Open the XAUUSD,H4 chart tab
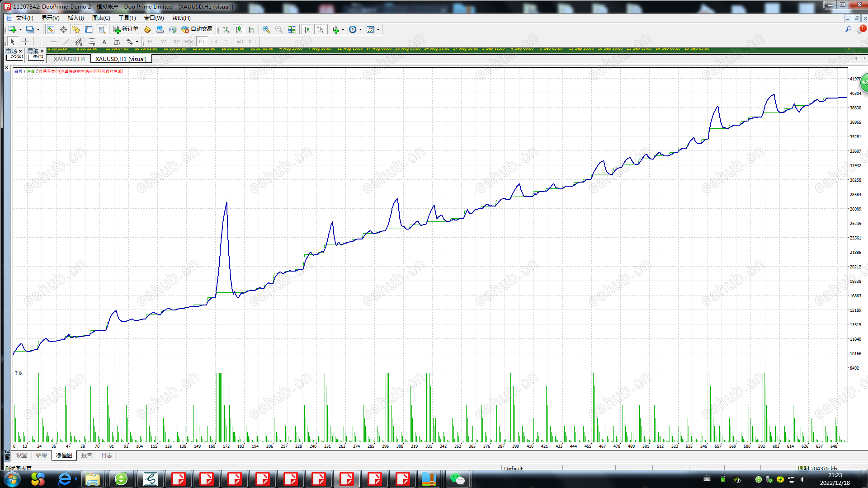Screen dimensions: 868x488 (x=69, y=59)
